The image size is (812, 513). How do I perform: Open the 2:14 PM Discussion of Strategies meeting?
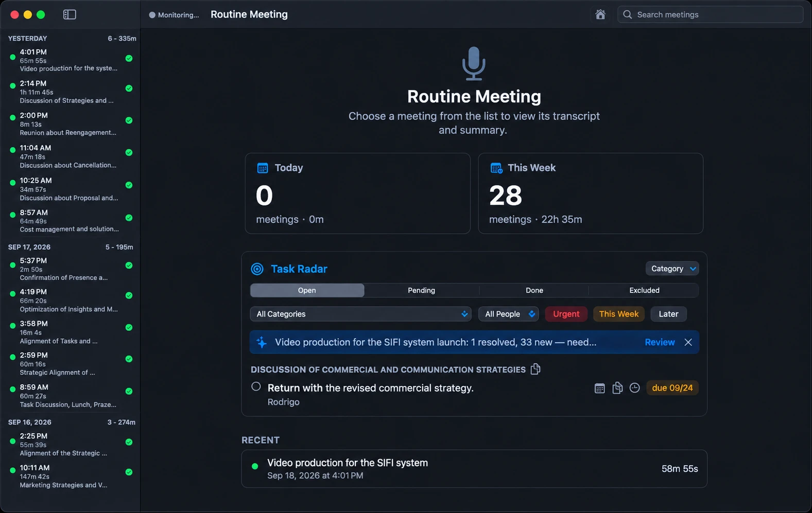[70, 92]
